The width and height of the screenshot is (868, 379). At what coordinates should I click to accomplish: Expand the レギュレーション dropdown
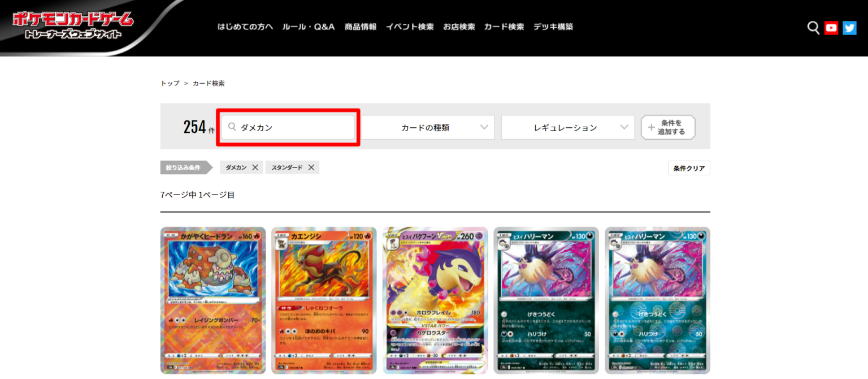tap(568, 127)
